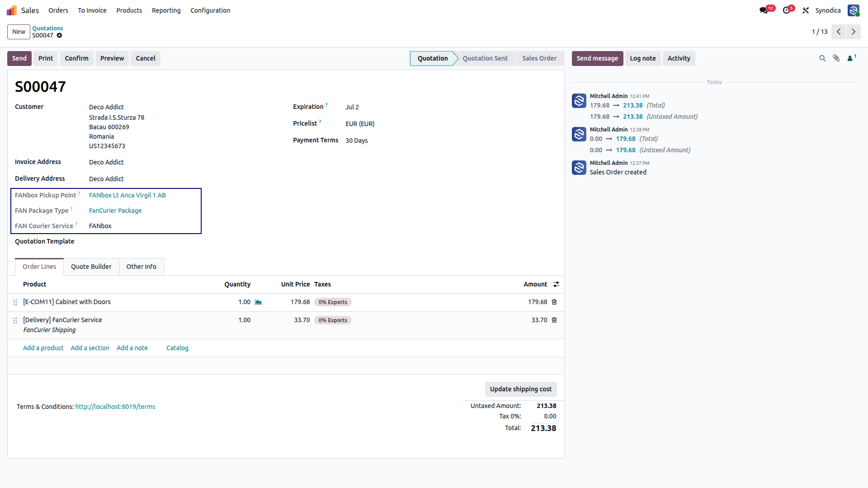Screen dimensions: 868x488
Task: Set status to Quotation Sent
Action: coord(485,58)
